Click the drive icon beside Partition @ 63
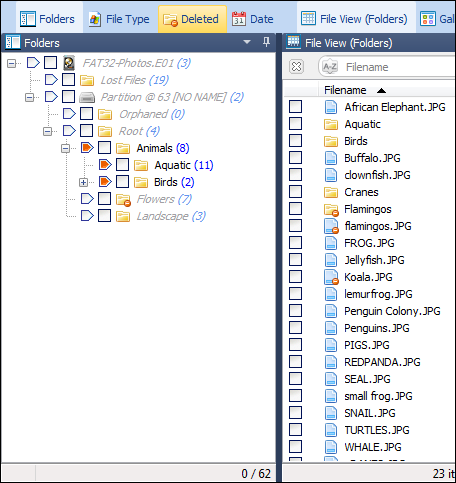The height and width of the screenshot is (483, 456). 87,97
